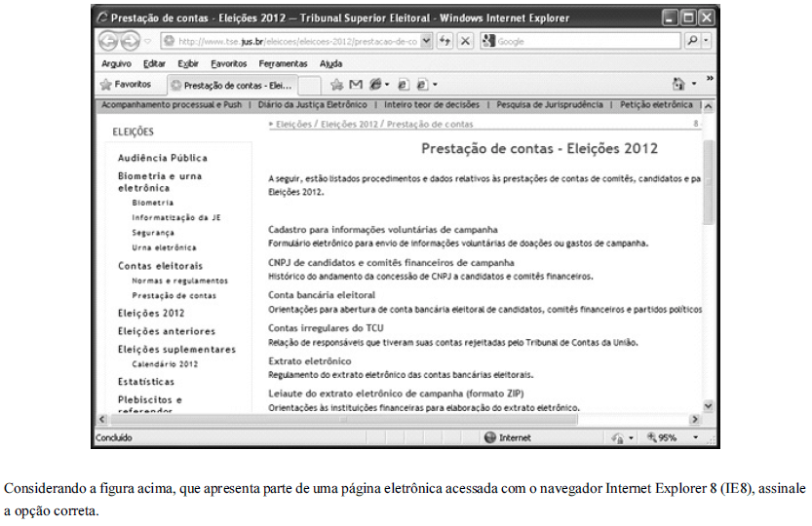Open the Arquivo menu

tap(117, 63)
